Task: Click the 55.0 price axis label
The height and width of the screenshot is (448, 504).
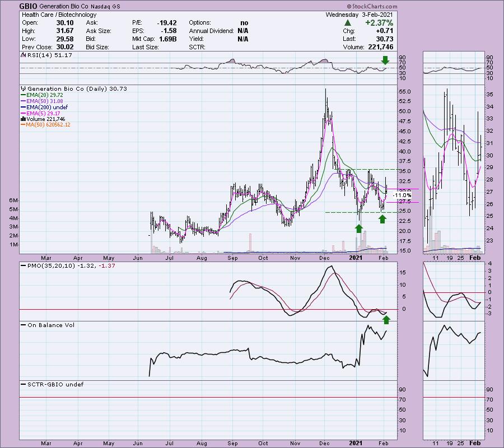Action: [x=405, y=92]
